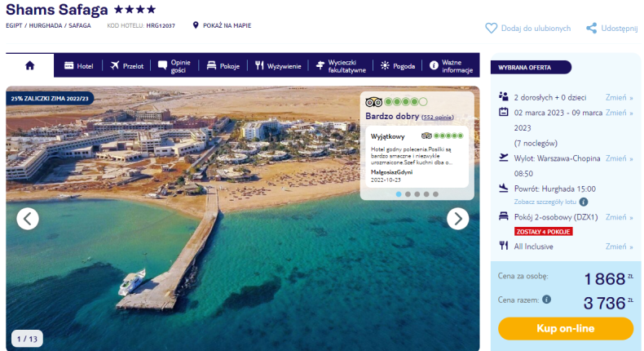This screenshot has height=351, width=644.
Task: Open the home tab icon
Action: (x=29, y=66)
